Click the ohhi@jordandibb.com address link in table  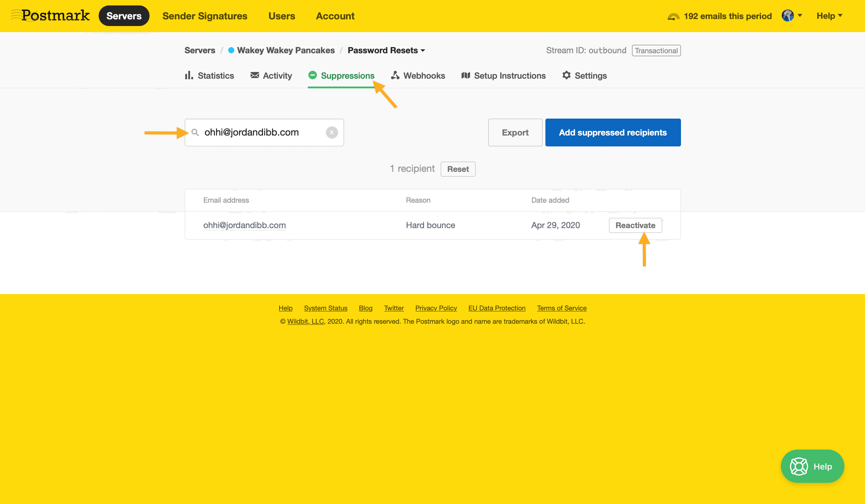click(x=244, y=225)
